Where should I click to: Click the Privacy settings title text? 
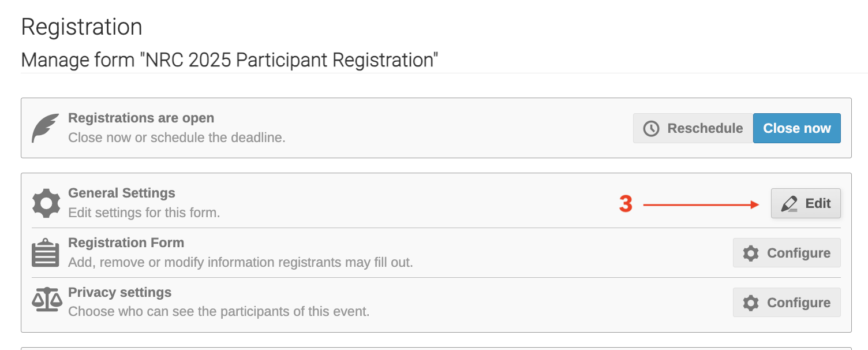tap(119, 292)
